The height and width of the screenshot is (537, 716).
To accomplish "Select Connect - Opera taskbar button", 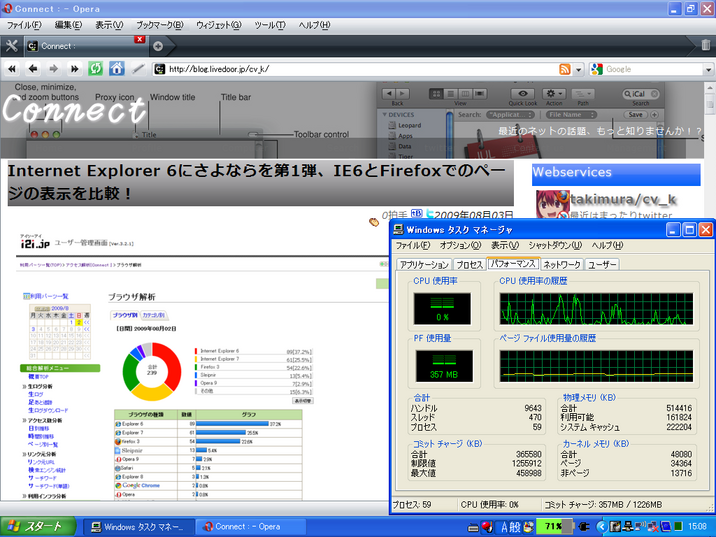I will (250, 527).
